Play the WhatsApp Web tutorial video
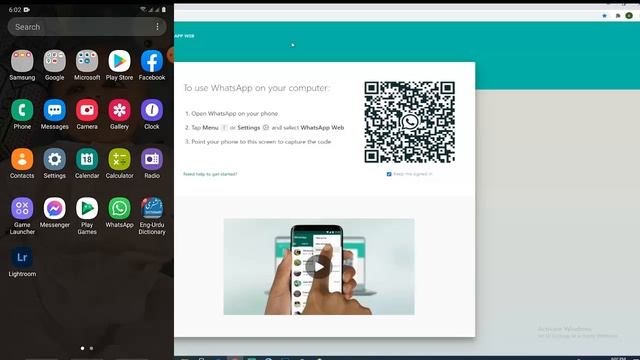The width and height of the screenshot is (640, 360). pos(319,267)
